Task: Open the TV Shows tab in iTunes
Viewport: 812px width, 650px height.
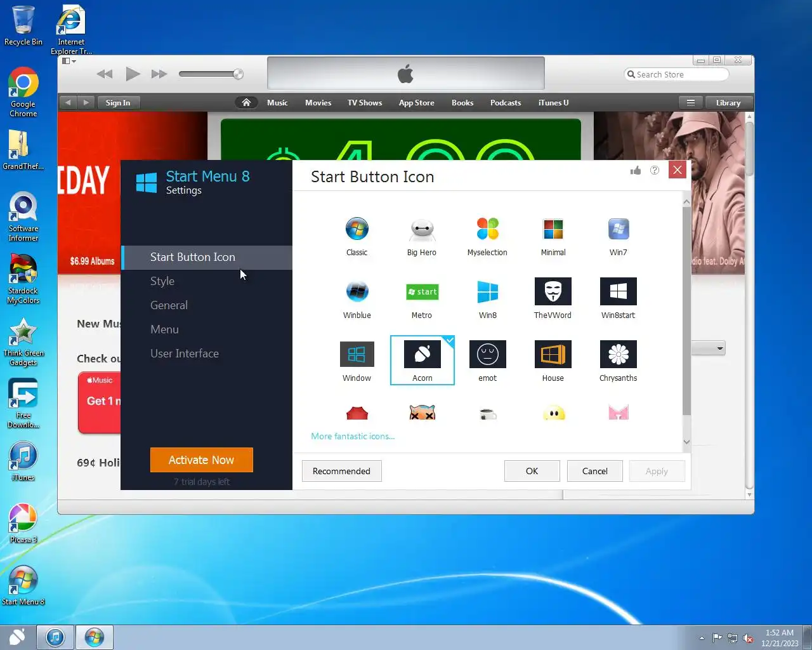Action: (x=365, y=103)
